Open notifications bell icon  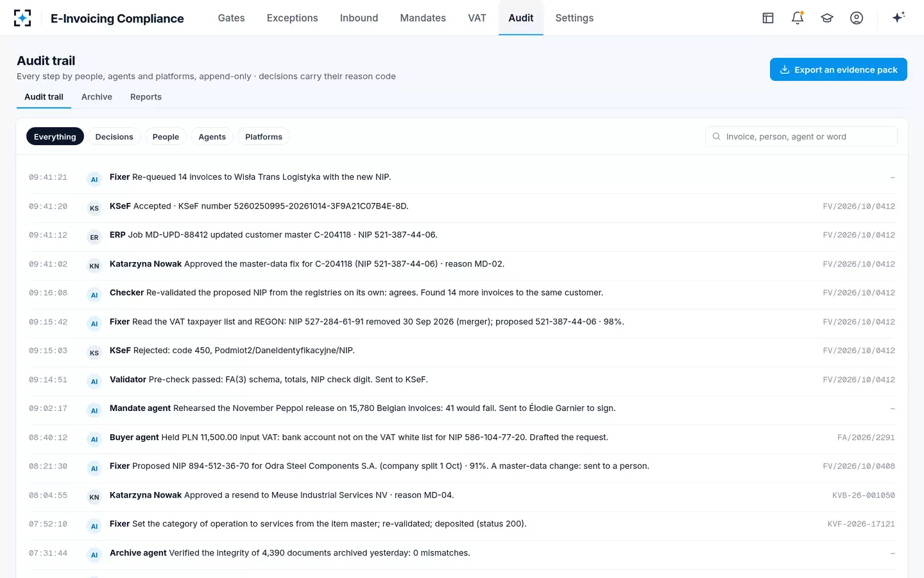pyautogui.click(x=798, y=18)
